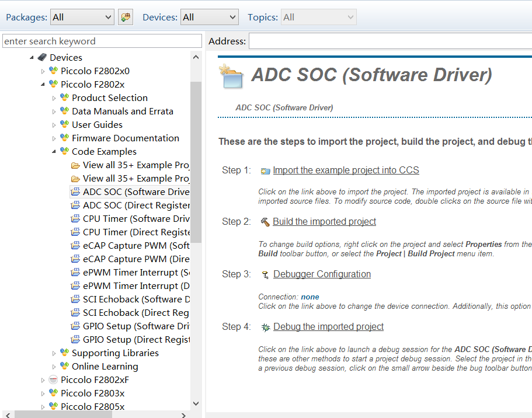
Task: Open the Debug the imported project link
Action: [328, 327]
